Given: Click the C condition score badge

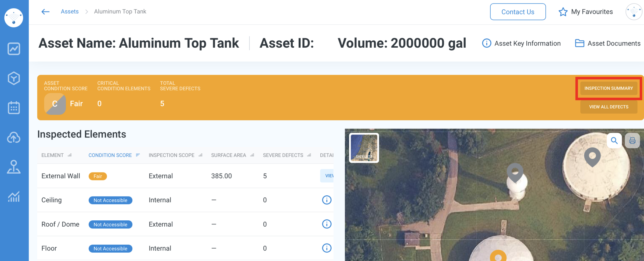Looking at the screenshot, I should click(55, 104).
